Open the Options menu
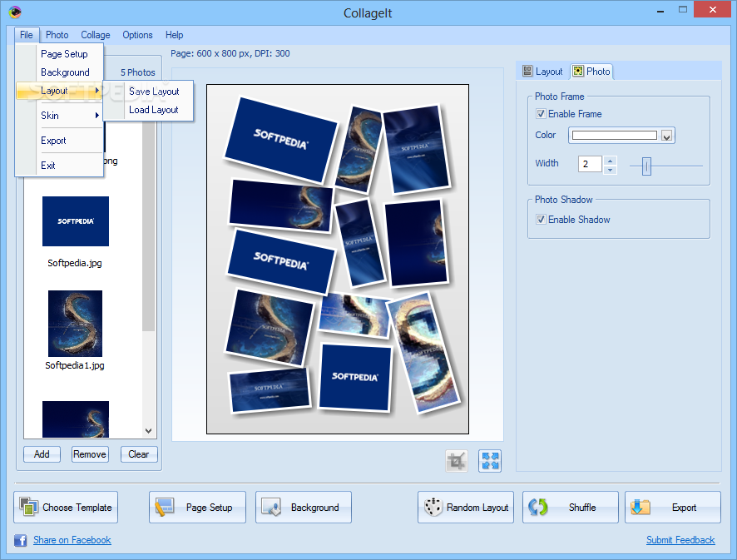The width and height of the screenshot is (737, 560). click(x=137, y=35)
